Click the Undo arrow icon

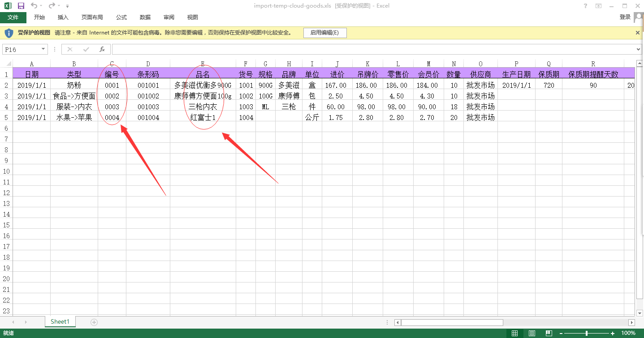click(34, 6)
